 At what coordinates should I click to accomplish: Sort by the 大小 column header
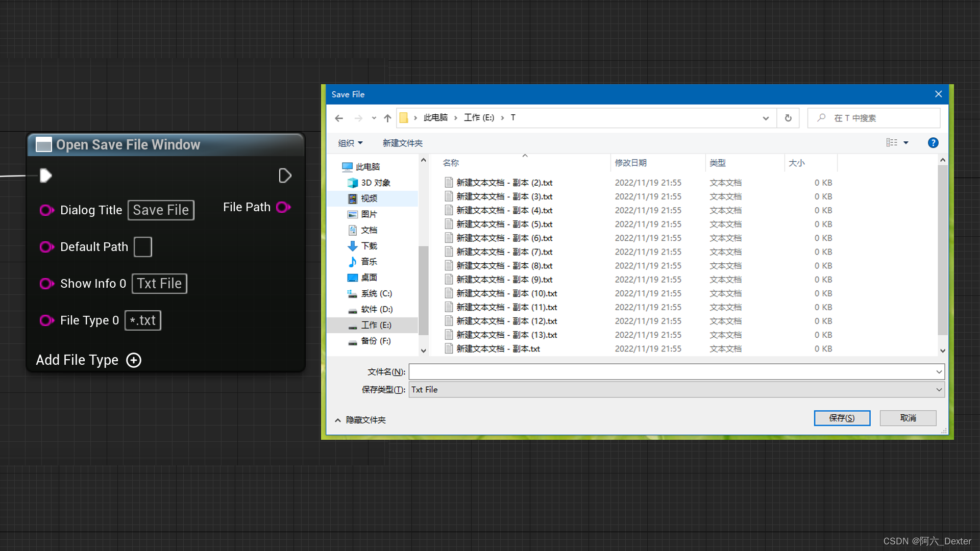(811, 163)
